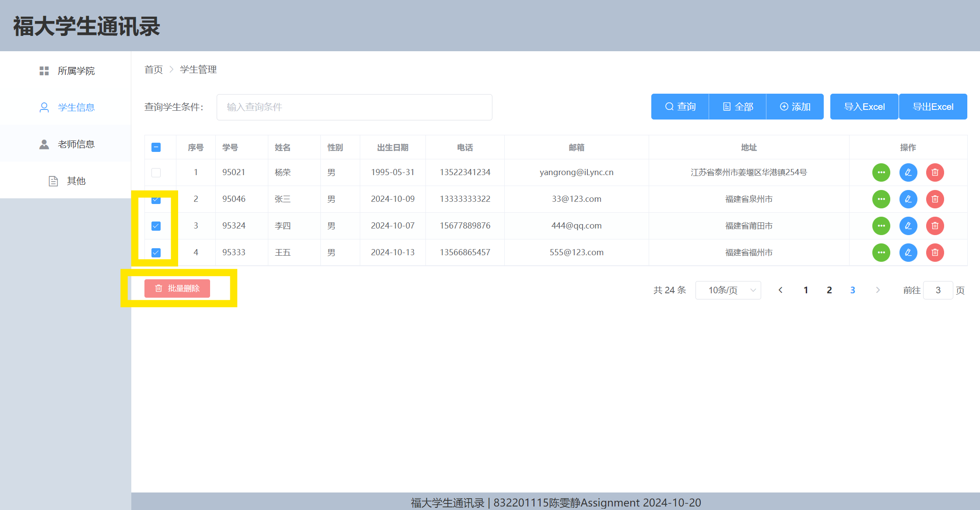Open the 10条/页 page size dropdown
This screenshot has height=510, width=980.
click(x=728, y=290)
